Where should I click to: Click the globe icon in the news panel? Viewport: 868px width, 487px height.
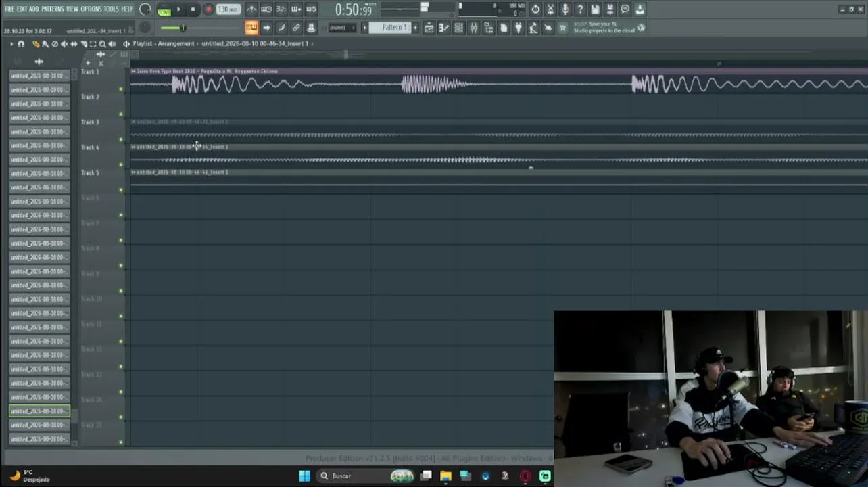[641, 28]
